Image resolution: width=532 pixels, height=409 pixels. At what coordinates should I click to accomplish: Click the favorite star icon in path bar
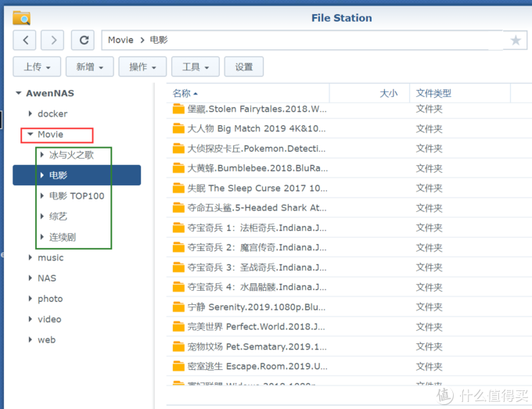(516, 40)
